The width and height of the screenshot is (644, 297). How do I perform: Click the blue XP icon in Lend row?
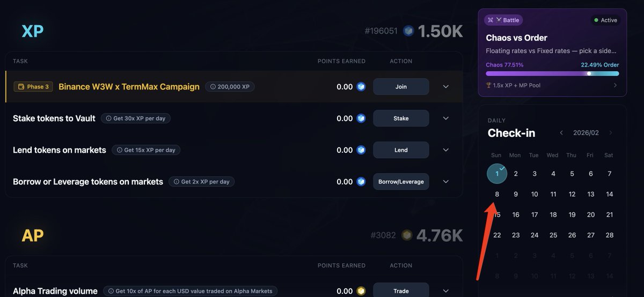[361, 150]
